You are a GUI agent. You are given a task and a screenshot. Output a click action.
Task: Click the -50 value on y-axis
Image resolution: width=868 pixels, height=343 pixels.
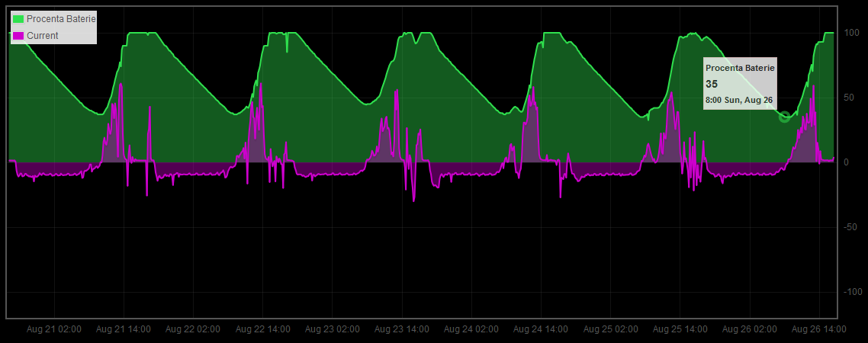tap(852, 227)
